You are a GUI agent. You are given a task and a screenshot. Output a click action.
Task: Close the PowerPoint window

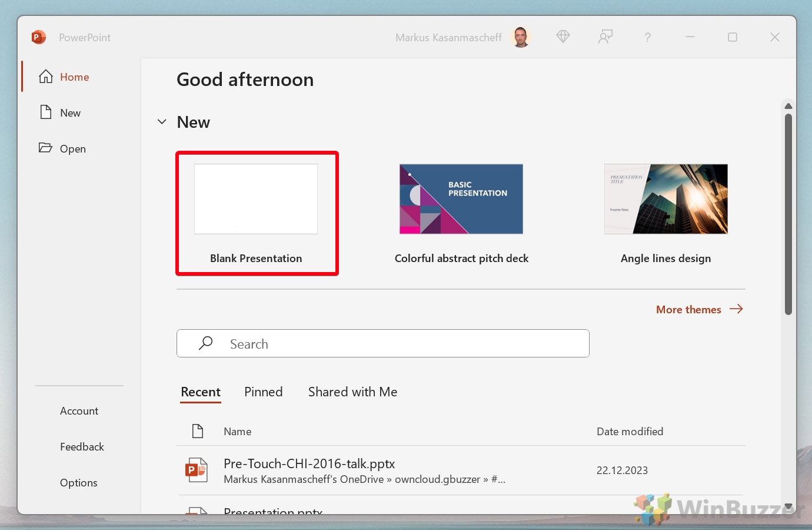pos(775,37)
